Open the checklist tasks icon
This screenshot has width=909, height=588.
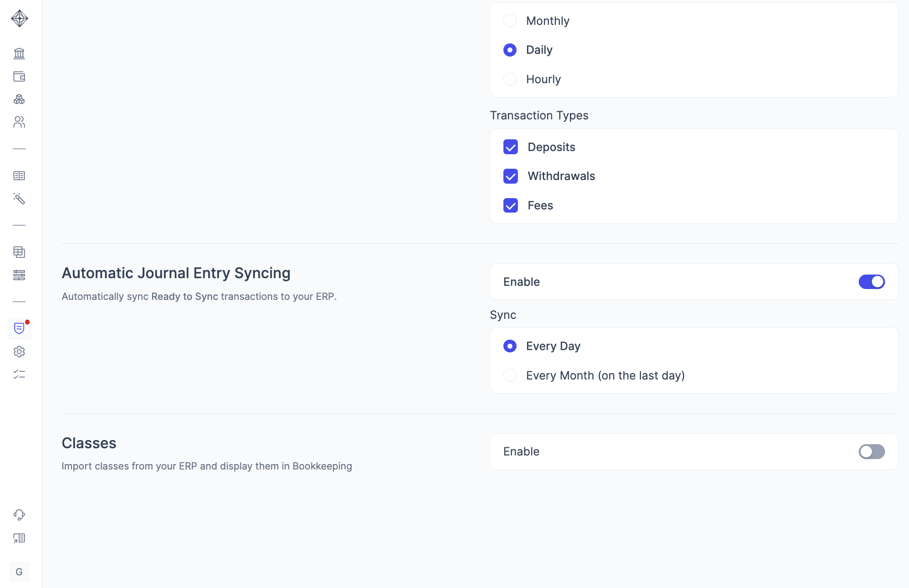19,375
